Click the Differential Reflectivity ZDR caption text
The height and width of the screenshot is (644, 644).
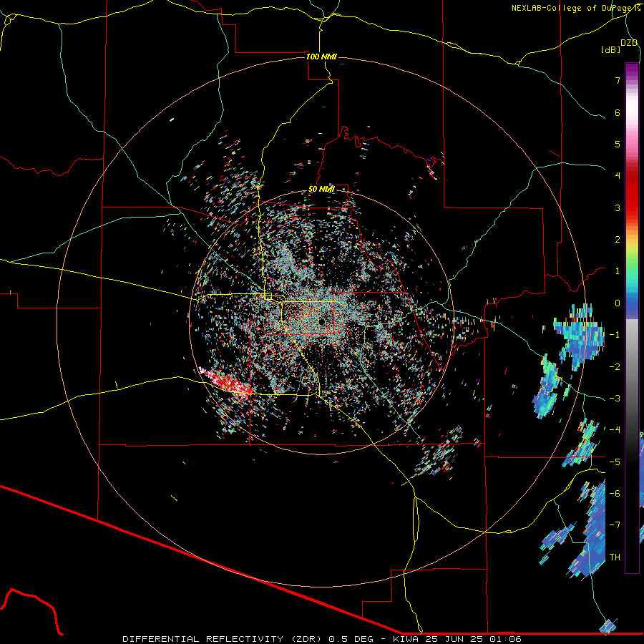(322, 639)
